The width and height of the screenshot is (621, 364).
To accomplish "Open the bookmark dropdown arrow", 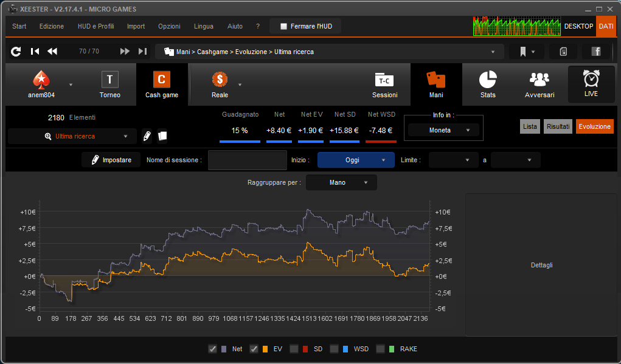I will [533, 52].
